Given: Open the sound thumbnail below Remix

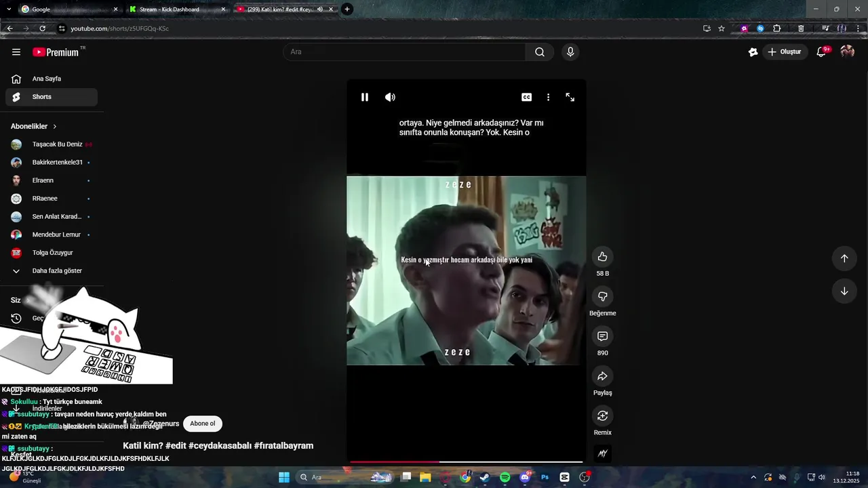Looking at the screenshot, I should click(602, 453).
